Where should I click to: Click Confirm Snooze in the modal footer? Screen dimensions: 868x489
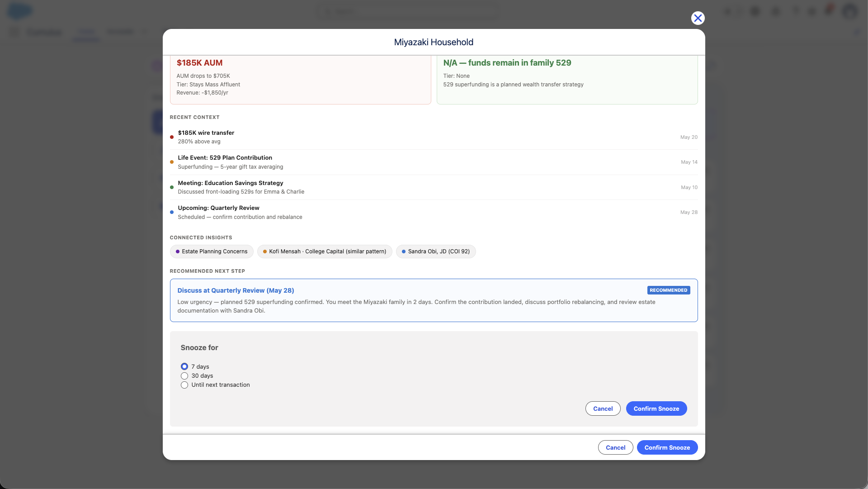click(x=667, y=447)
